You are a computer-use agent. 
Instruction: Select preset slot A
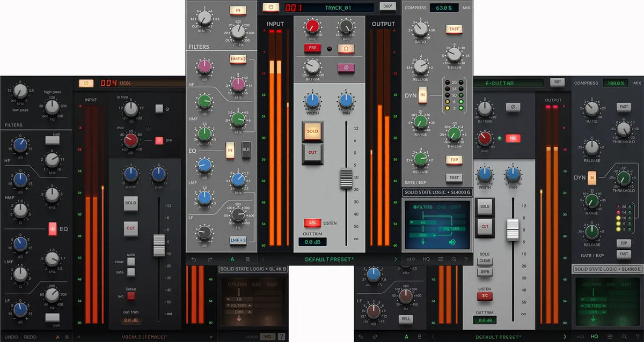click(232, 259)
